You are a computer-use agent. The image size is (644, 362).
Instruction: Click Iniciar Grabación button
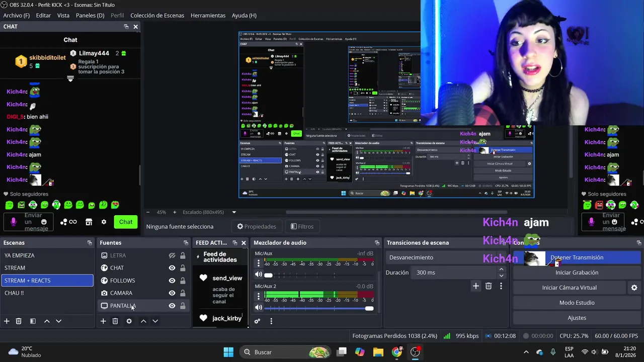coord(577,273)
